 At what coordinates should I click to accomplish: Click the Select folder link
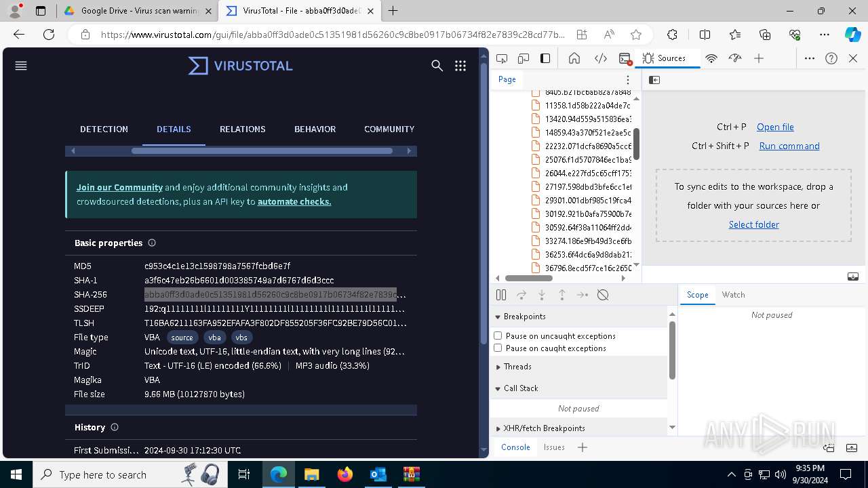[753, 224]
